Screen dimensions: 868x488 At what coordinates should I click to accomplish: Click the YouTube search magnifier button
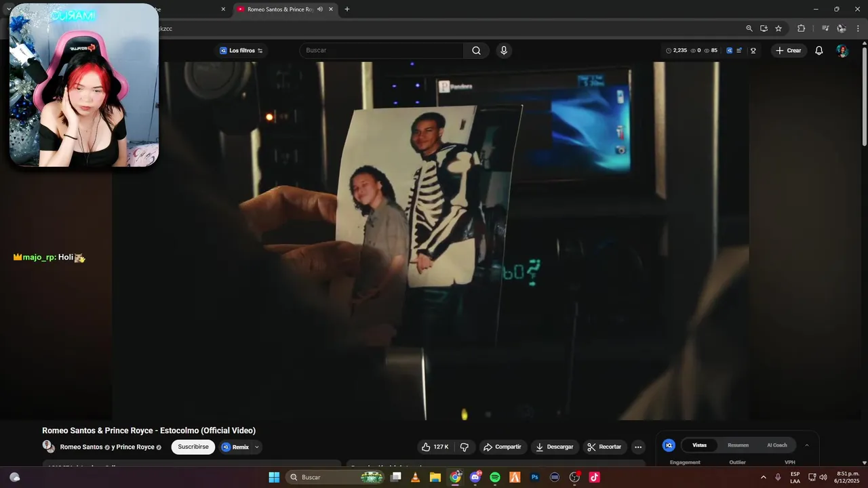click(476, 50)
